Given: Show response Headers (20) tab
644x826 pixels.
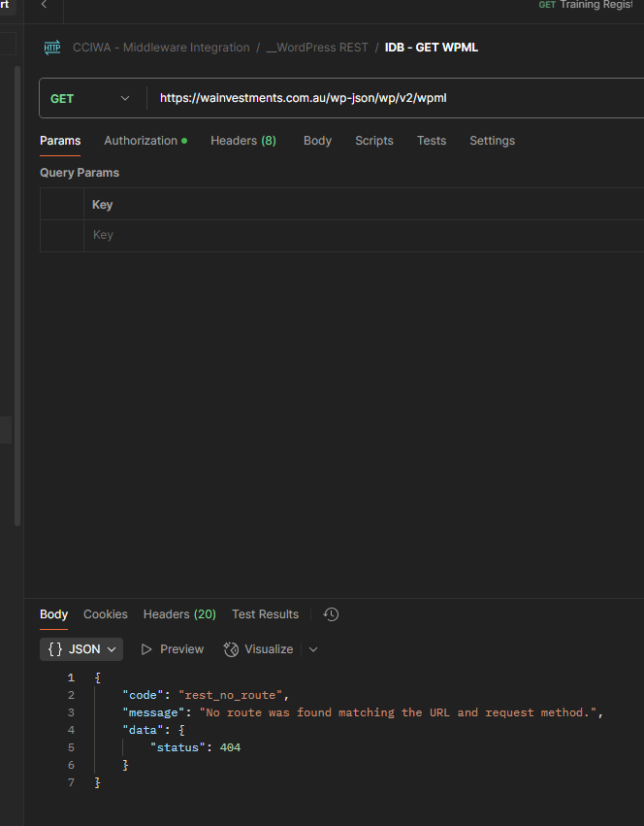Looking at the screenshot, I should pos(179,614).
